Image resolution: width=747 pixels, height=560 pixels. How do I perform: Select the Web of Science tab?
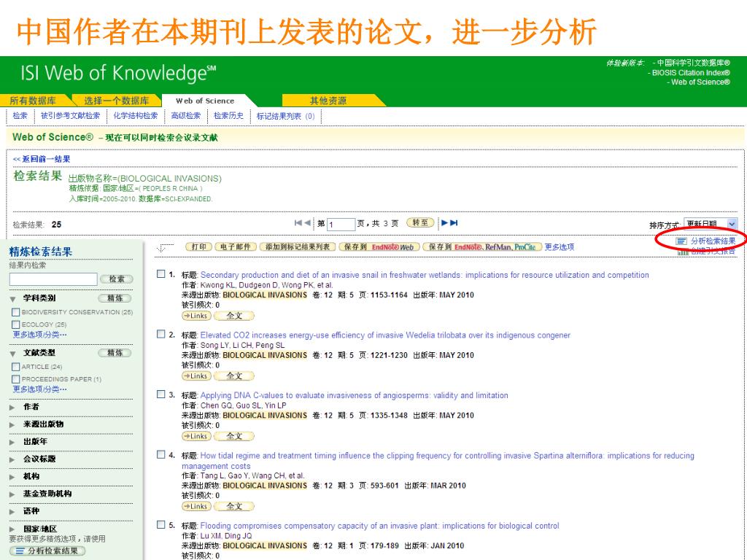[205, 101]
